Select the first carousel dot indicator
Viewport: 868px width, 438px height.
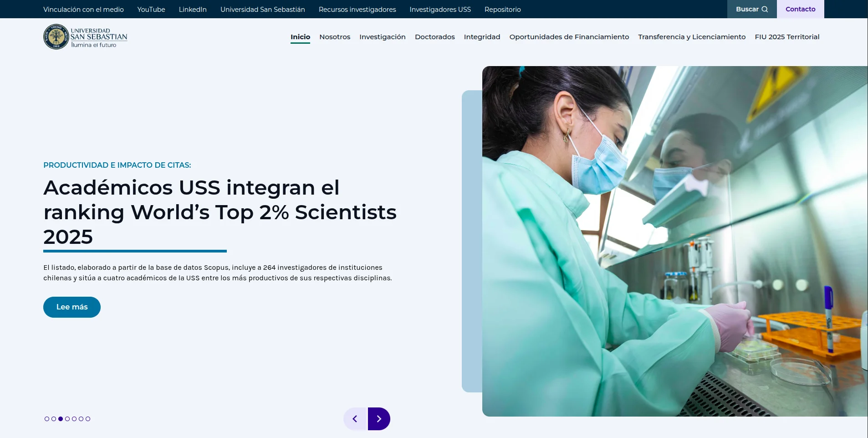click(47, 419)
